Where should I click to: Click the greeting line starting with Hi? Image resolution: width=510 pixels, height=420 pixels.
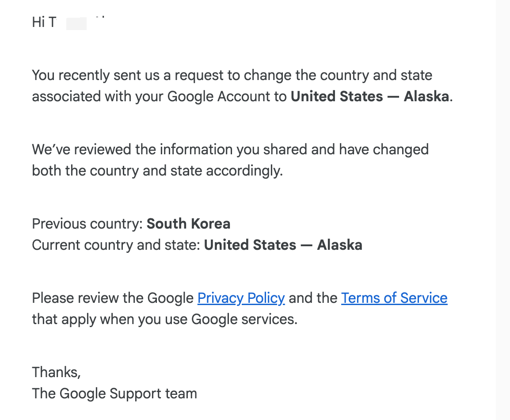click(x=69, y=22)
